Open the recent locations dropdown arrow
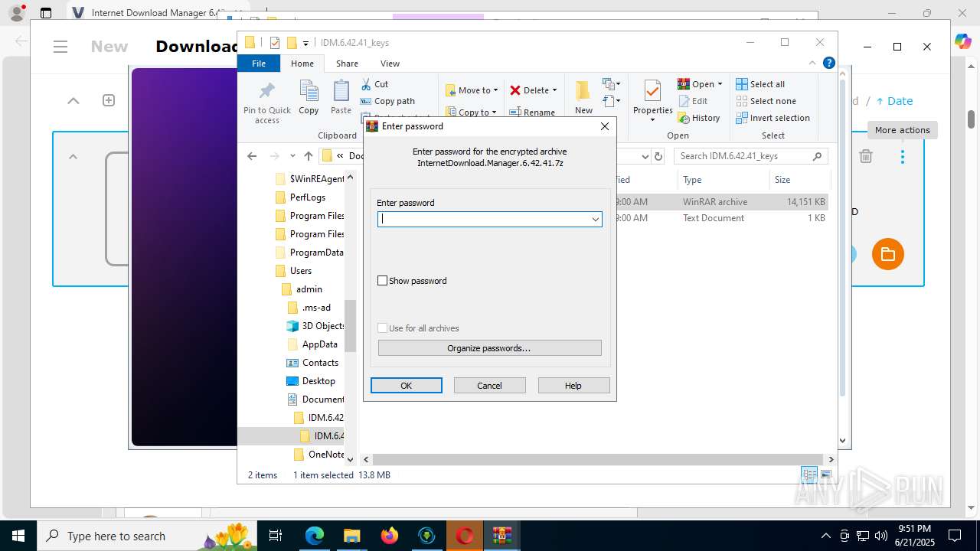The height and width of the screenshot is (551, 980). coord(292,156)
